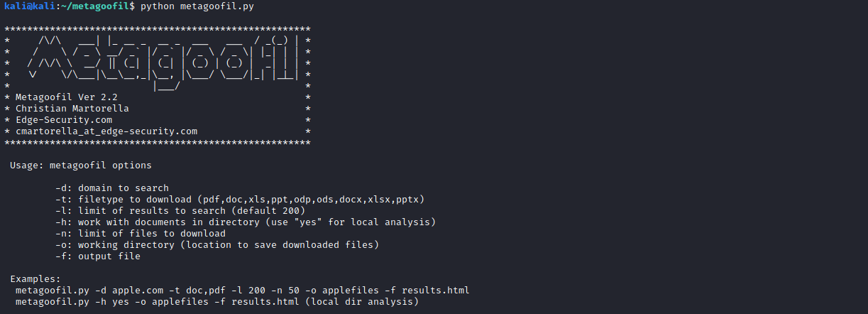Click the Metagoofil ASCII art banner

coord(158,62)
